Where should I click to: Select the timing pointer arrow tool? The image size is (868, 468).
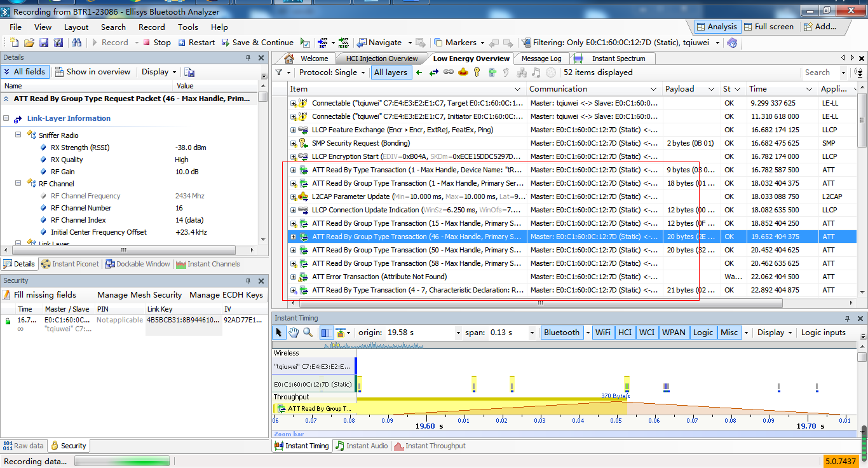280,333
